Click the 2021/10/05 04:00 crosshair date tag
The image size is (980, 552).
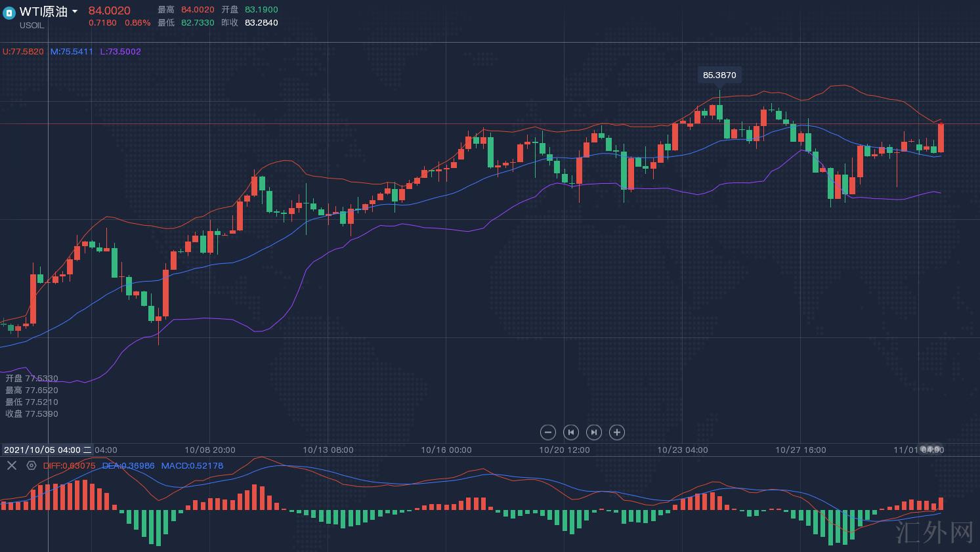[x=47, y=450]
